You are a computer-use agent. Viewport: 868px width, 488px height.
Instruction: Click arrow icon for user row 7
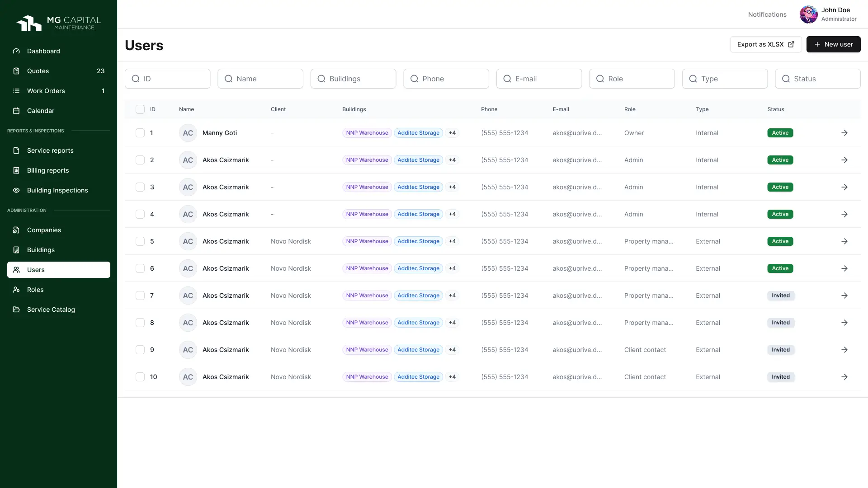click(x=844, y=296)
